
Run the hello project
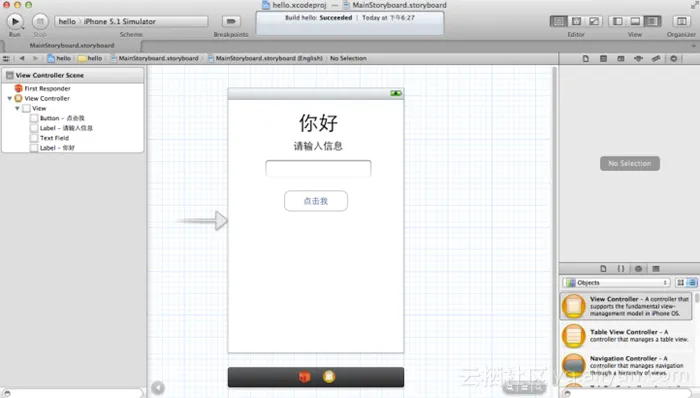point(15,21)
